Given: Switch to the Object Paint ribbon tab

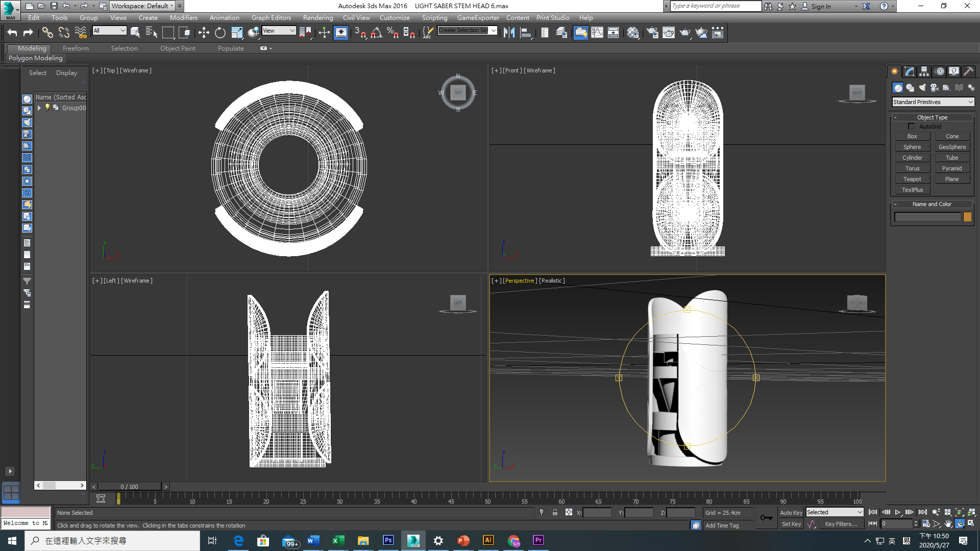Looking at the screenshot, I should [x=178, y=48].
